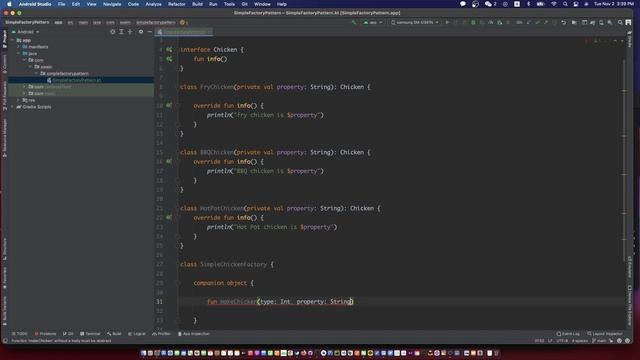
Task: Toggle the Build Variants side stripe
Action: point(4,311)
